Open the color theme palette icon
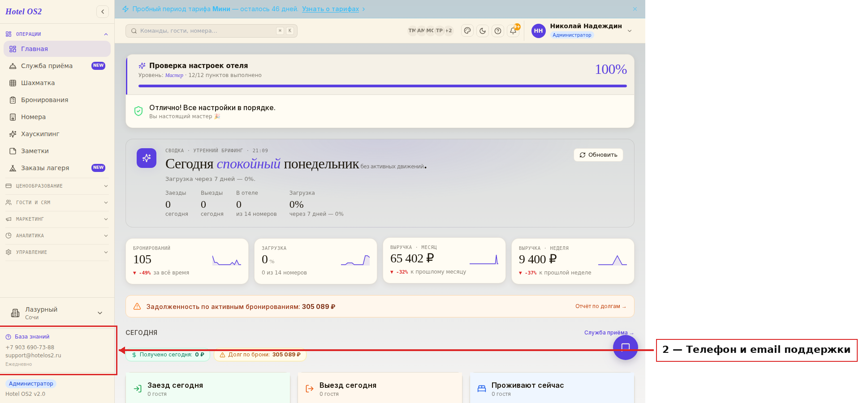This screenshot has width=868, height=403. pos(467,31)
